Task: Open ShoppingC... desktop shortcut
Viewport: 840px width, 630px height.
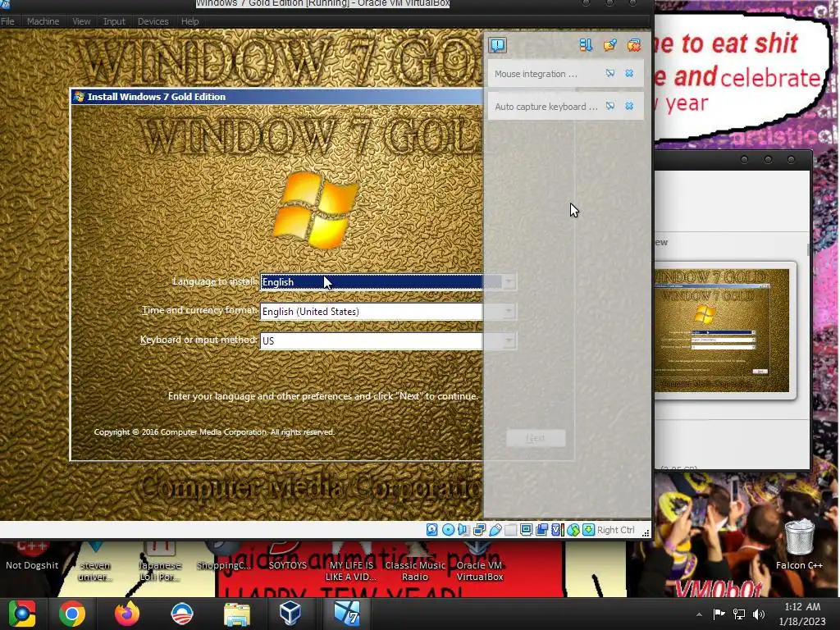Action: pos(223,556)
